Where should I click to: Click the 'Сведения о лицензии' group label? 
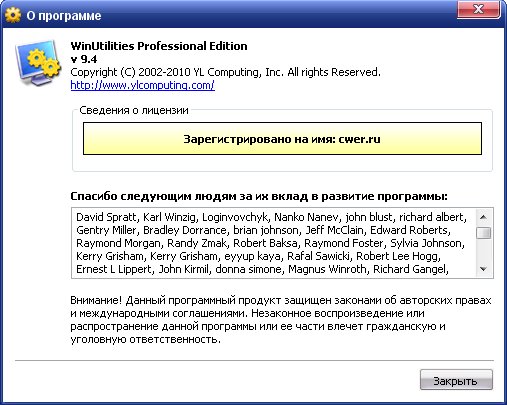[x=134, y=110]
